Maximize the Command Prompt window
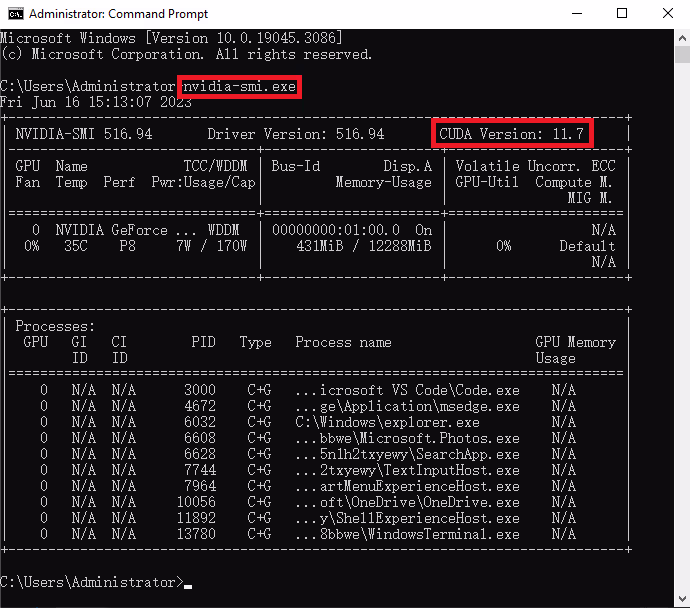690x608 pixels. (x=622, y=14)
